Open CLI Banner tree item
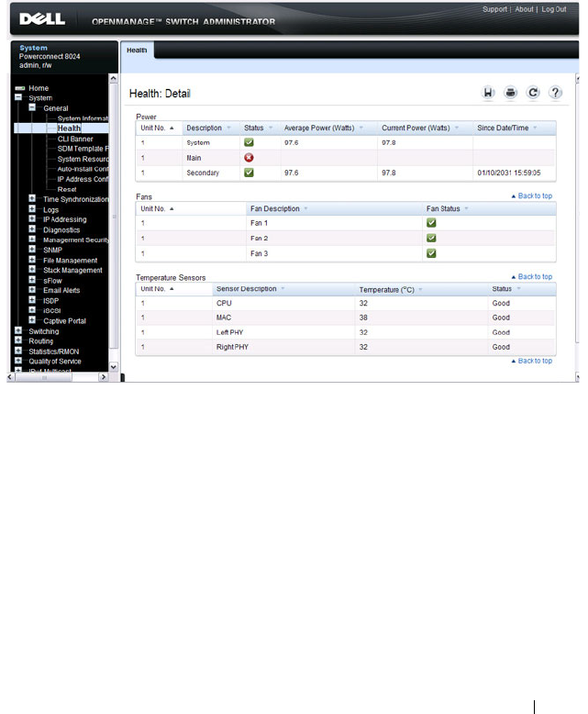The image size is (588, 714). click(x=75, y=139)
